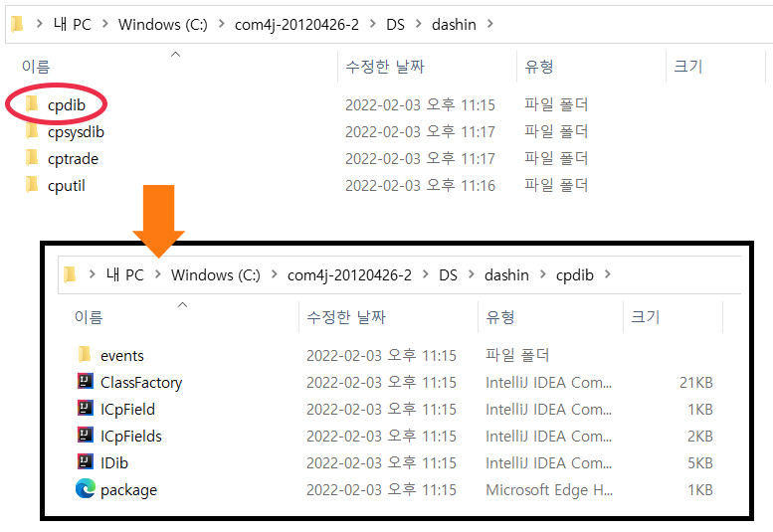Click the 2KB size of ICpFields
This screenshot has height=532, width=773.
click(x=700, y=436)
